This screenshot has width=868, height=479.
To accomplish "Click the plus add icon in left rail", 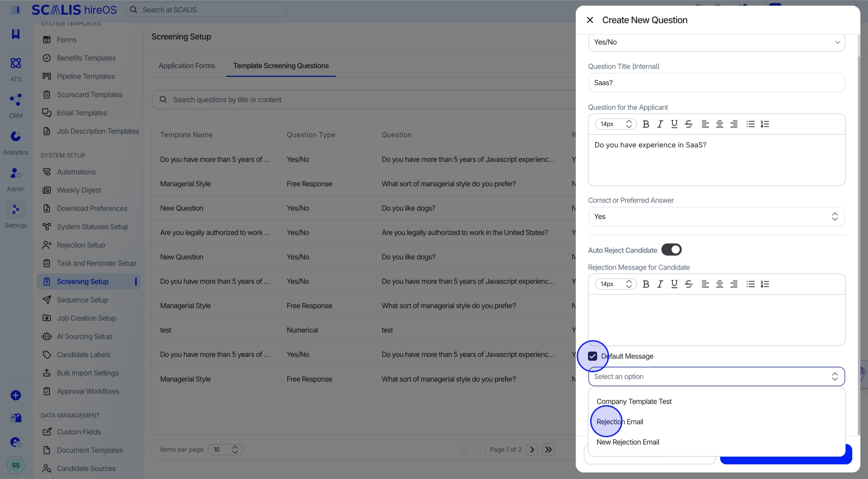I will click(x=16, y=395).
